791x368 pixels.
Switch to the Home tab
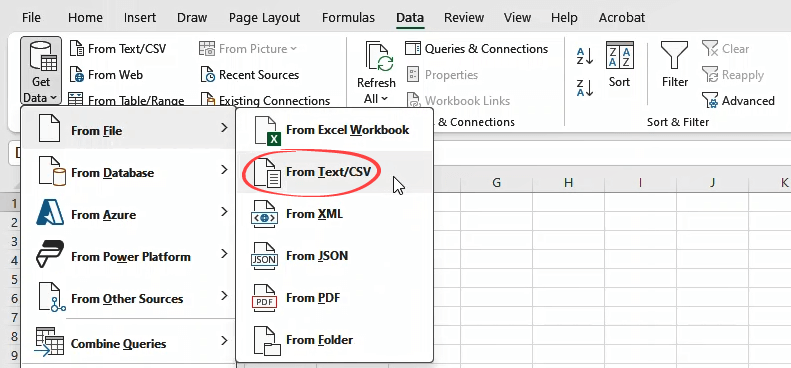click(85, 18)
